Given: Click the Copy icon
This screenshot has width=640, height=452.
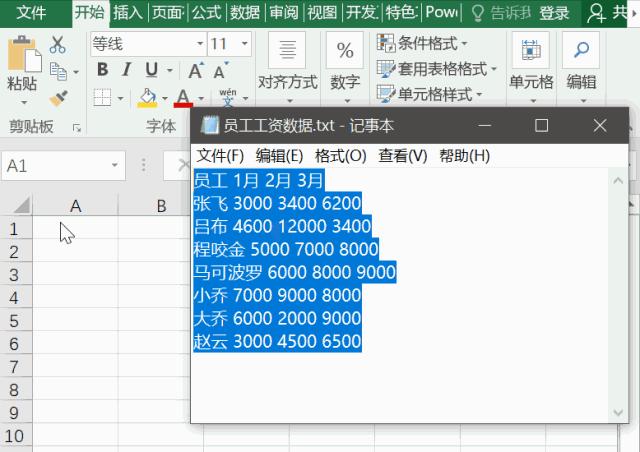Looking at the screenshot, I should [58, 71].
